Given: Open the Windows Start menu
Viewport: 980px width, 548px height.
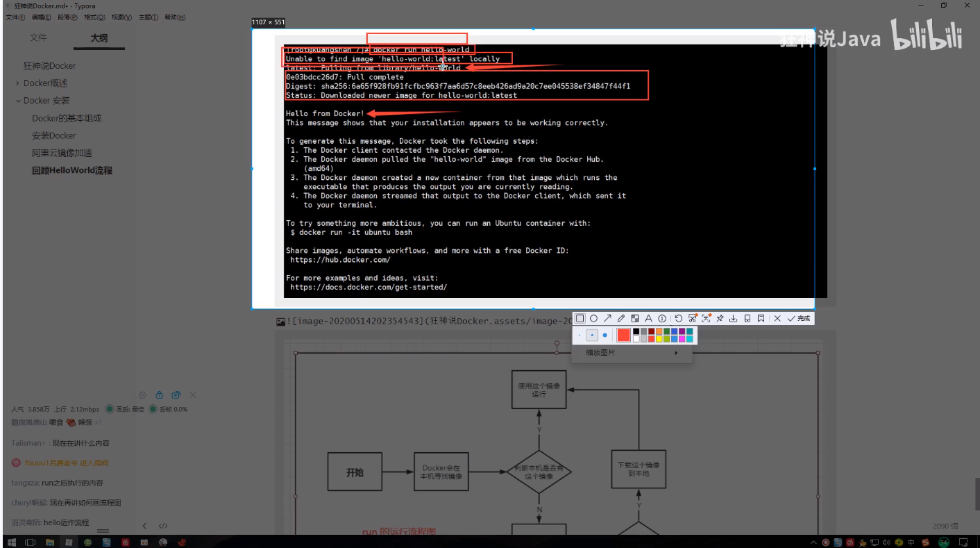Looking at the screenshot, I should [12, 542].
